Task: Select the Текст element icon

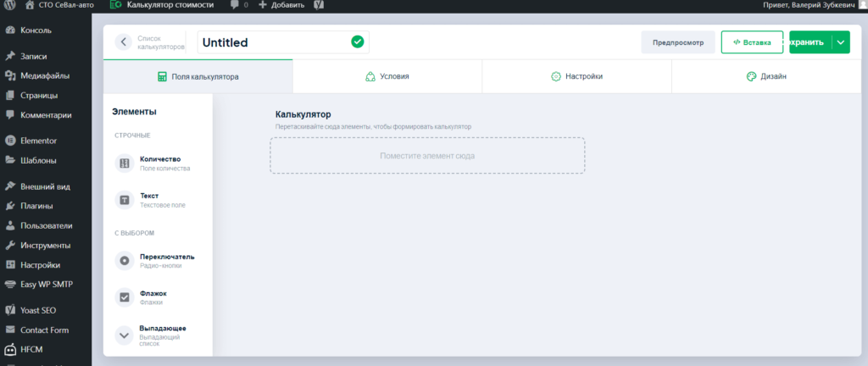Action: pos(125,200)
